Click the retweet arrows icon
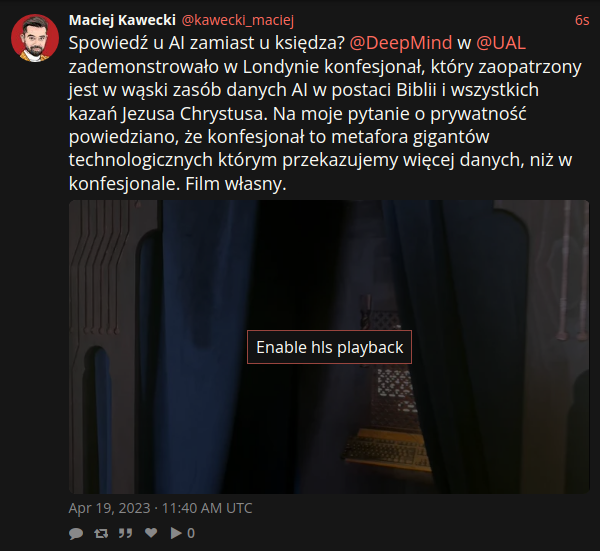Image resolution: width=600 pixels, height=551 pixels. 101,533
